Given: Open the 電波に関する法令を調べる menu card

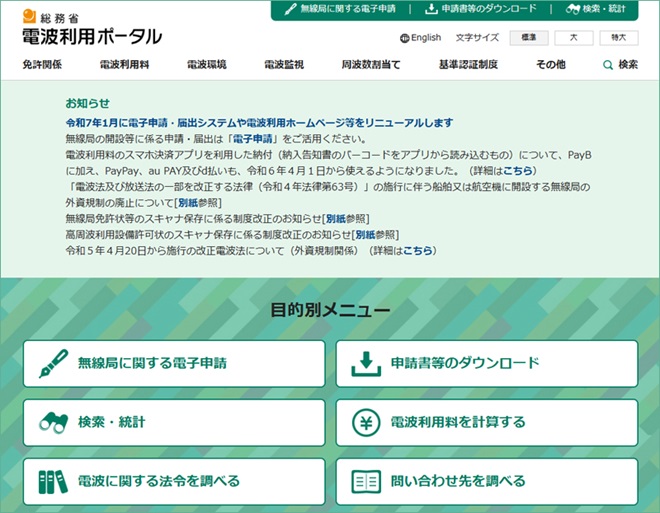Looking at the screenshot, I should pyautogui.click(x=174, y=482).
